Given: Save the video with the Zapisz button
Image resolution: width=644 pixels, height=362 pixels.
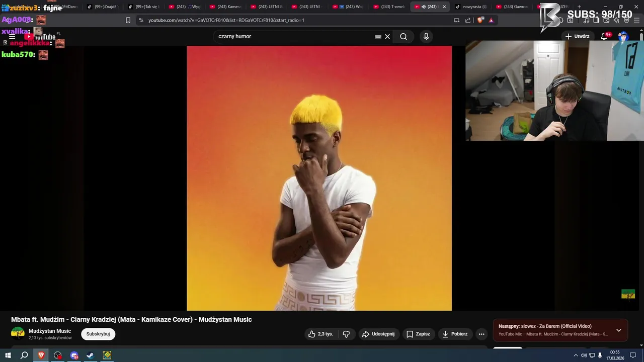Looking at the screenshot, I should [418, 334].
